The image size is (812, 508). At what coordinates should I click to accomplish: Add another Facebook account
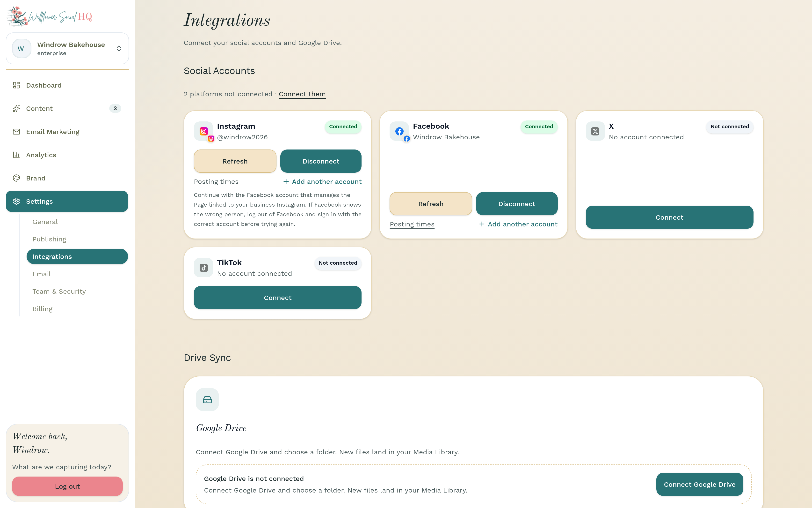click(x=518, y=224)
